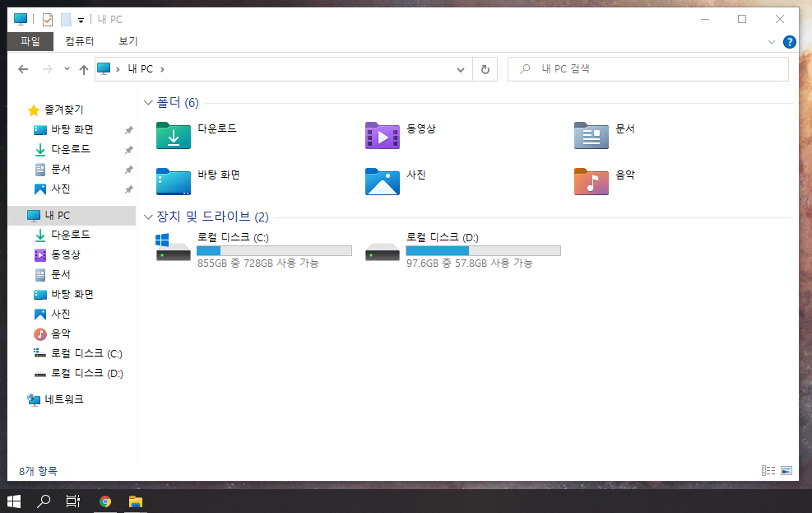
Task: Open pinned 바탕 화면 under 즐겨찾기
Action: [x=72, y=129]
